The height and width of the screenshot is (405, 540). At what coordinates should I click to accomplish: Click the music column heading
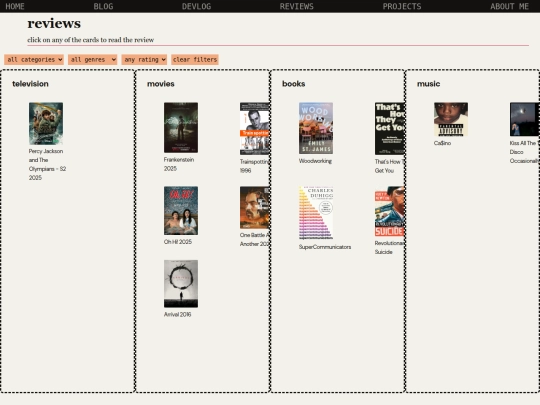pyautogui.click(x=428, y=84)
